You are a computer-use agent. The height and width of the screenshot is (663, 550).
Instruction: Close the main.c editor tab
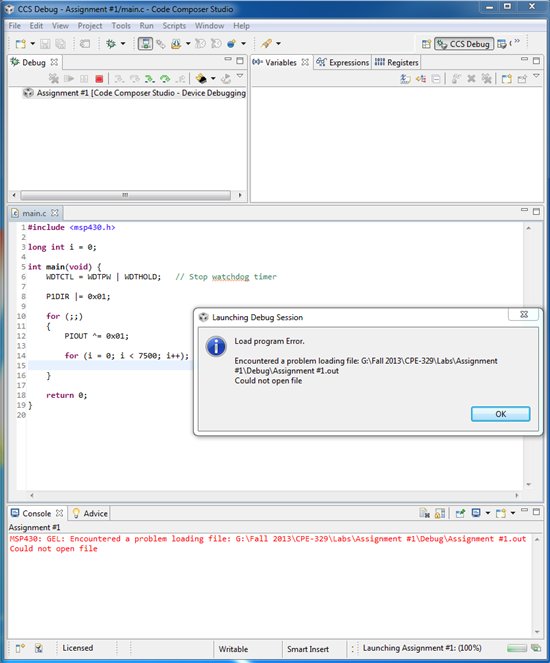point(55,213)
